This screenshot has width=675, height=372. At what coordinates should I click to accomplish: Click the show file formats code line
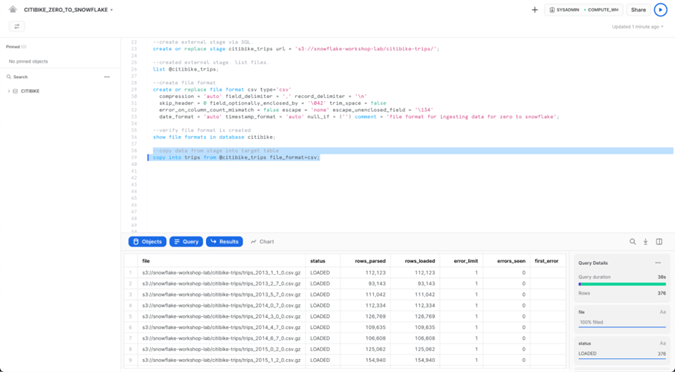pyautogui.click(x=214, y=137)
